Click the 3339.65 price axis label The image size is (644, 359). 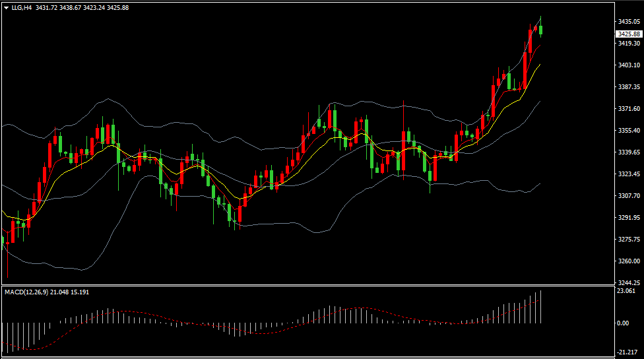point(629,152)
